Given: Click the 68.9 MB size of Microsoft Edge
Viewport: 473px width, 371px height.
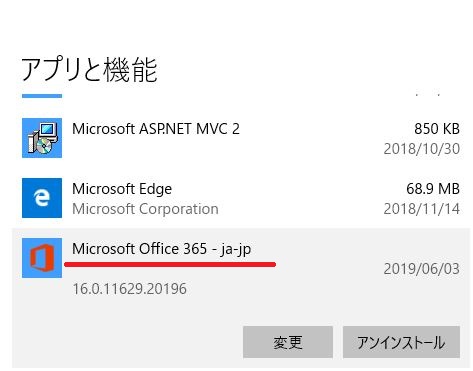Looking at the screenshot, I should click(433, 189).
